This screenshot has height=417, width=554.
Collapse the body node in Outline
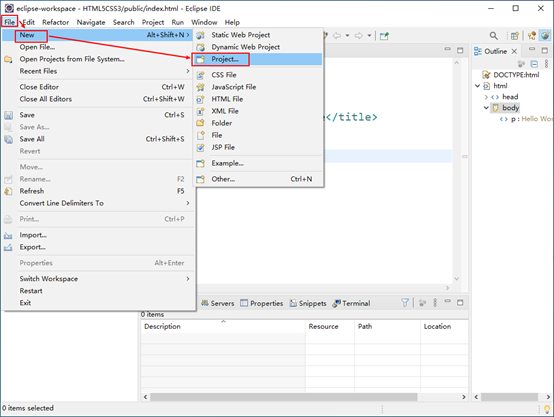point(486,108)
